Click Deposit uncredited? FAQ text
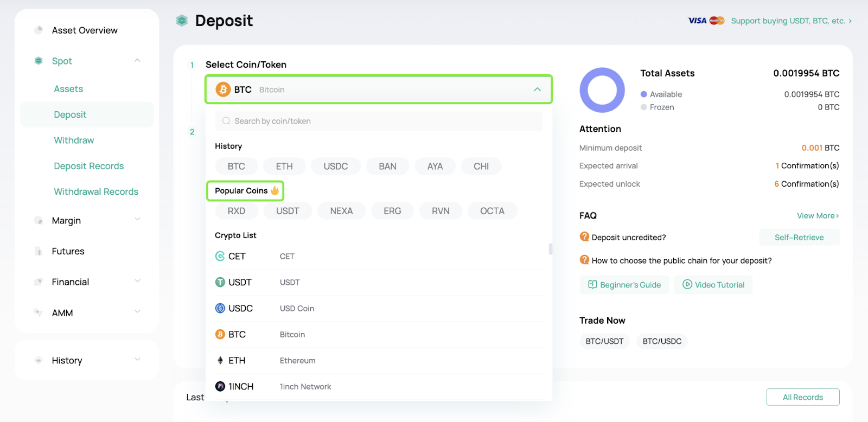Screen dimensions: 868x422 click(628, 237)
